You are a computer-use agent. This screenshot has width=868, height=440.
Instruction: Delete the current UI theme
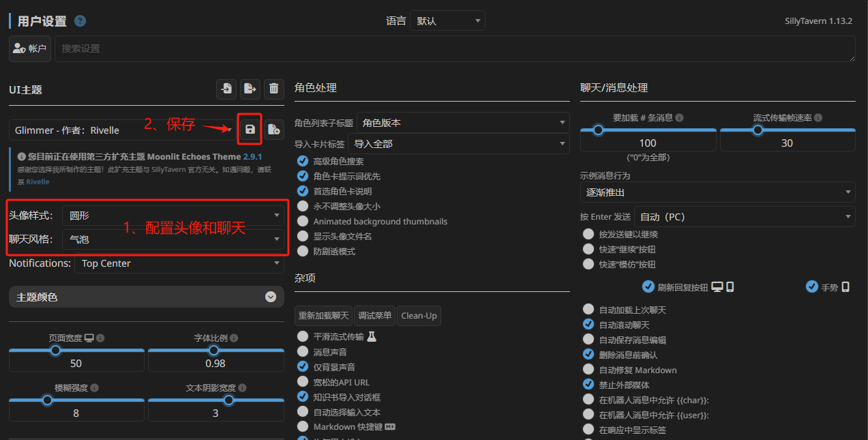pyautogui.click(x=273, y=89)
